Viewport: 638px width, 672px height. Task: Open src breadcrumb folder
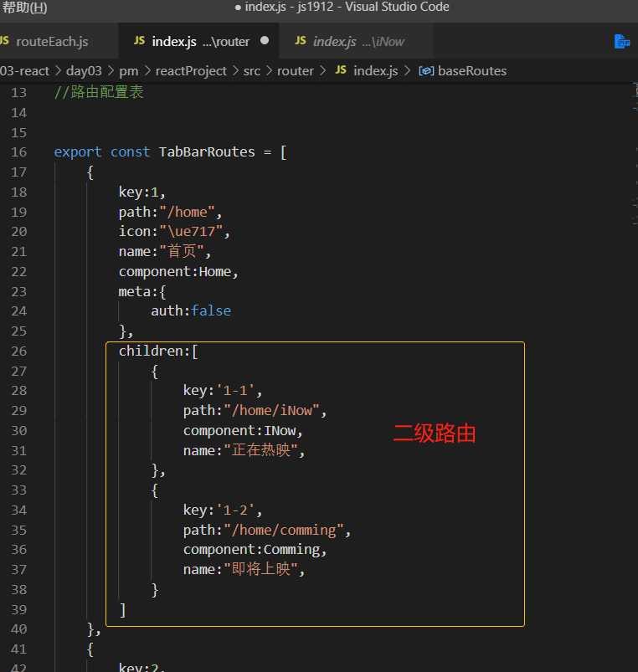[x=252, y=71]
